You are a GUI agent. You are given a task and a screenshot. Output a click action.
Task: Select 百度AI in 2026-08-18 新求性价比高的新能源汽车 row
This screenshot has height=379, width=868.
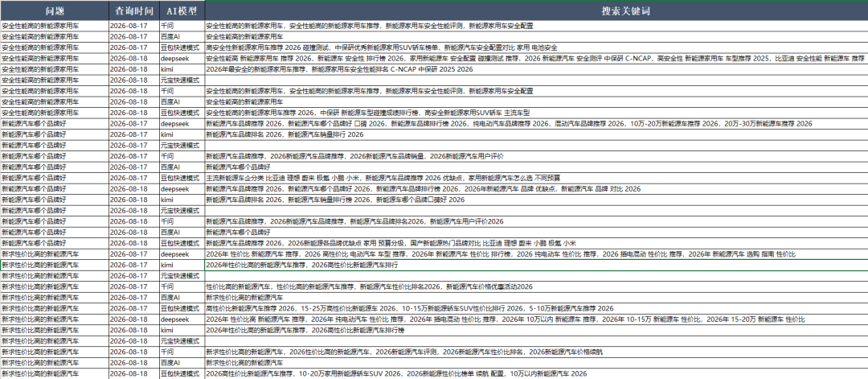(182, 363)
